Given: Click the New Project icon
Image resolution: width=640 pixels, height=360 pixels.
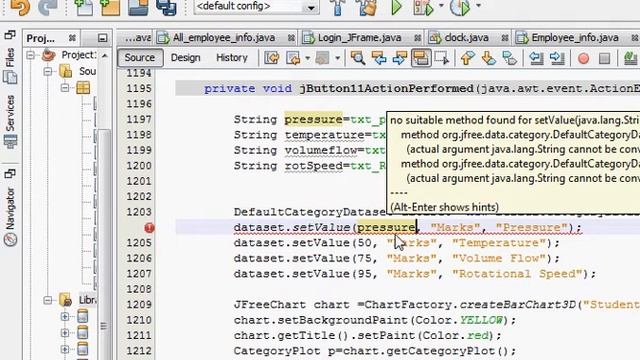Looking at the screenshot, I should 111,7.
